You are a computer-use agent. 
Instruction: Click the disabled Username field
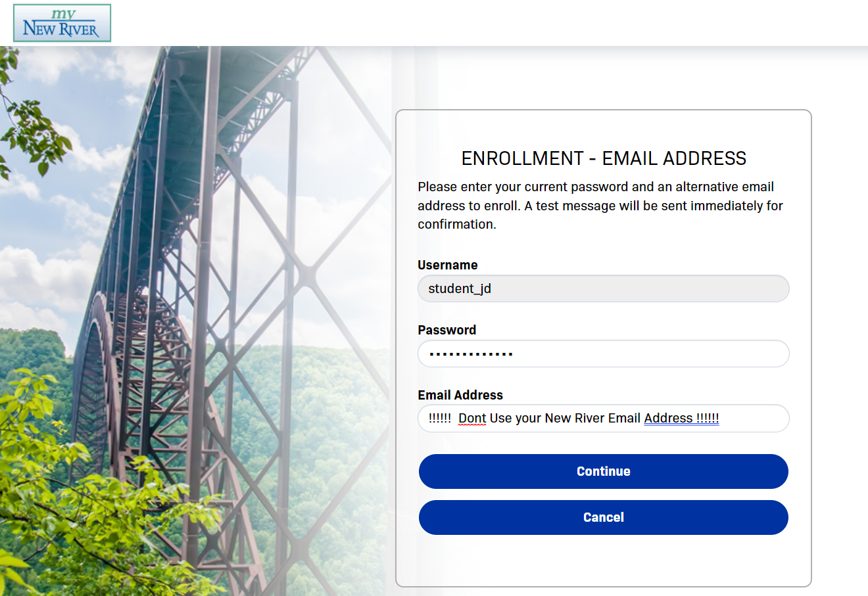(x=603, y=288)
